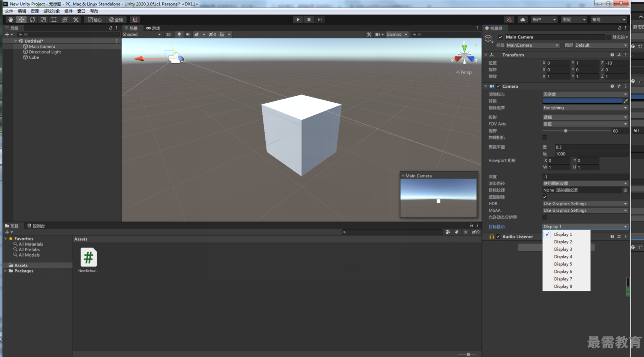The width and height of the screenshot is (644, 357).
Task: Open the GameObject menu
Action: pos(51,11)
